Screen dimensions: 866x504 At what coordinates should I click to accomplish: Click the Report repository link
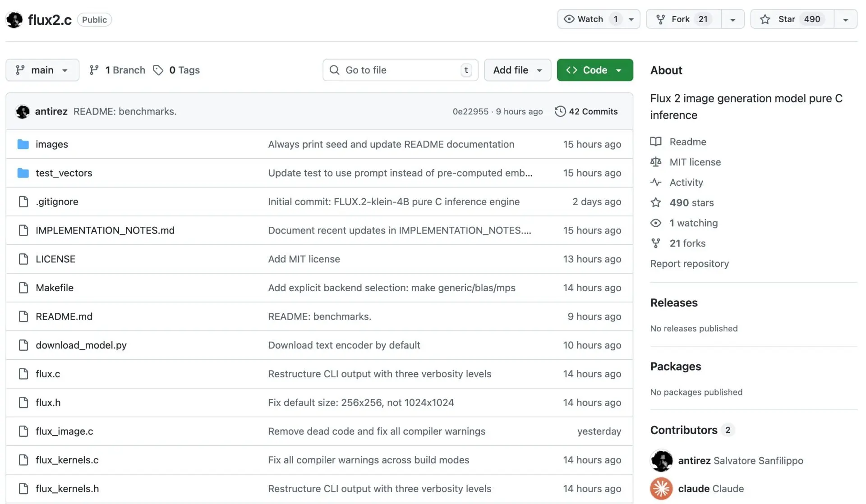coord(689,264)
